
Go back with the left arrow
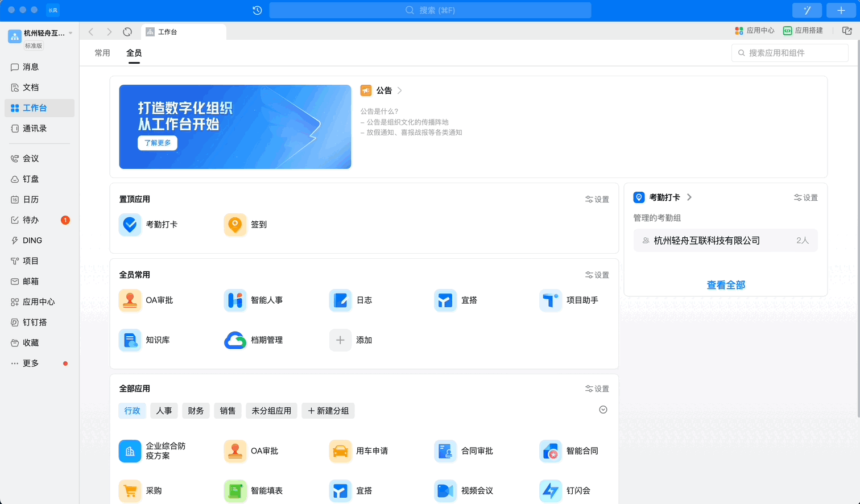tap(91, 32)
